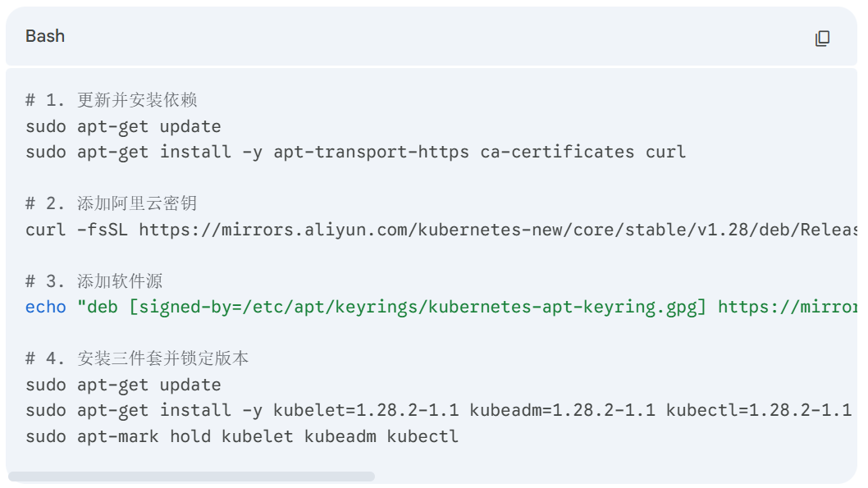Click "kubelet=1.28.2-1.1" in install command
This screenshot has width=868, height=488.
366,410
